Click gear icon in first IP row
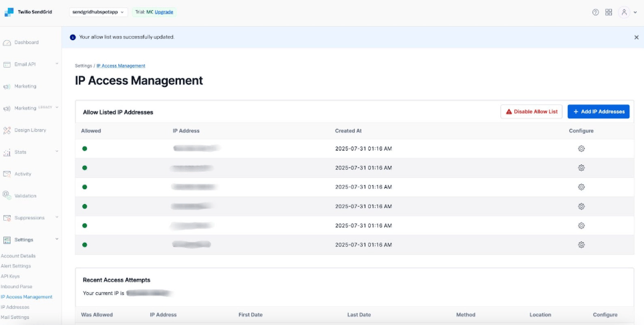644x325 pixels. [x=581, y=148]
